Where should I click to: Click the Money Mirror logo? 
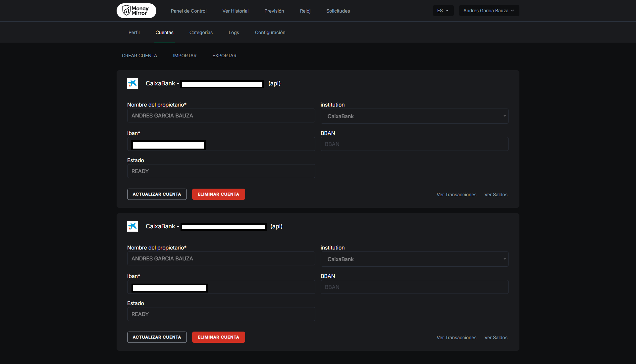136,11
